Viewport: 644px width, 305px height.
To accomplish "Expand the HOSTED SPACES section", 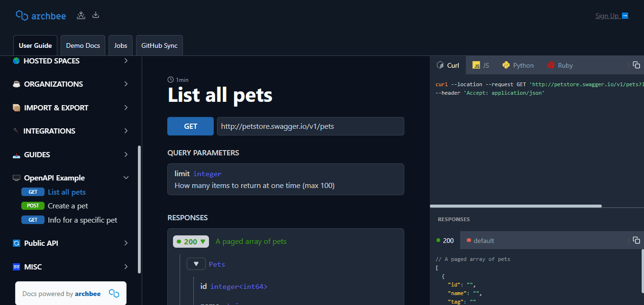I will (126, 61).
